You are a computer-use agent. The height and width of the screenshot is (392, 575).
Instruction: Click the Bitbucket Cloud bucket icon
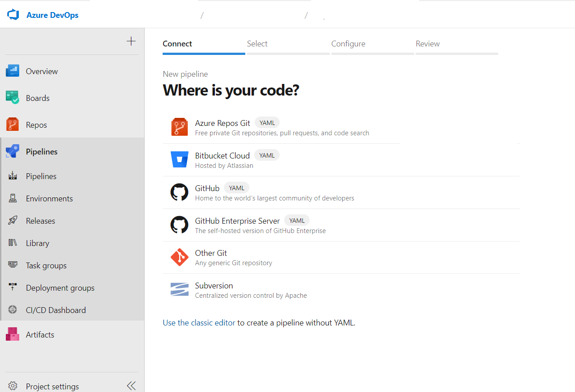coord(179,159)
